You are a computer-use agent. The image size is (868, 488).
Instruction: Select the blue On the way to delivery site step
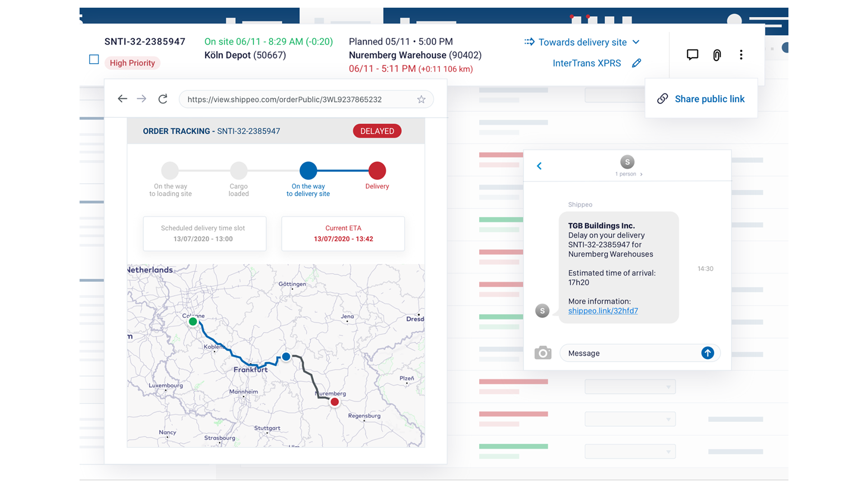308,170
